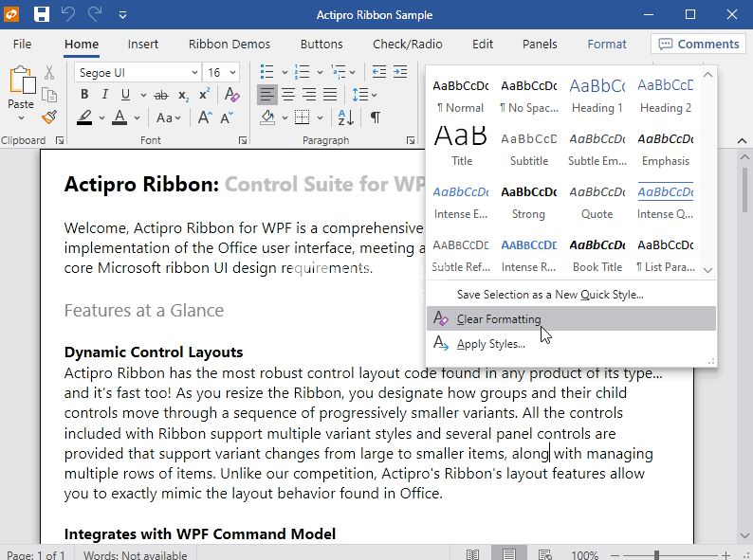Click the Superscript icon
Screen dimensions: 753x560
point(205,95)
